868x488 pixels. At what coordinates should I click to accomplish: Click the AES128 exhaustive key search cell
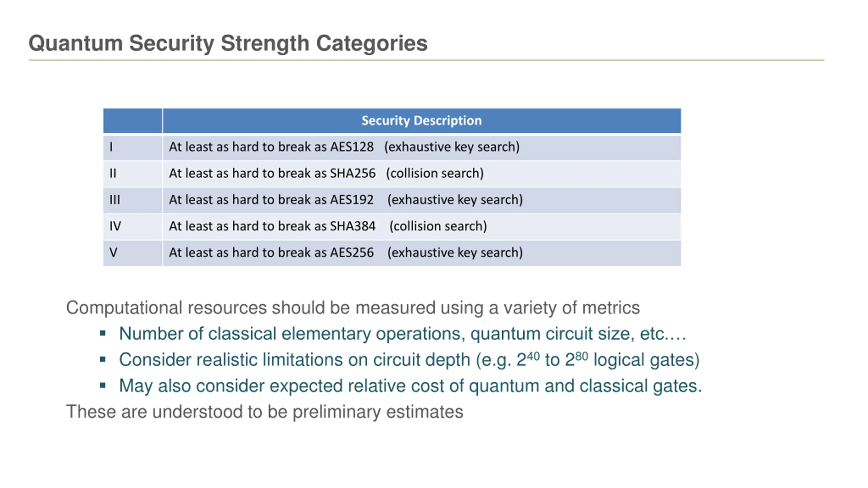(421, 147)
